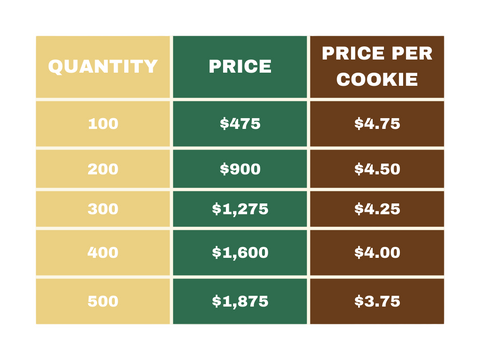Click the $1,875 price cell

click(x=240, y=301)
